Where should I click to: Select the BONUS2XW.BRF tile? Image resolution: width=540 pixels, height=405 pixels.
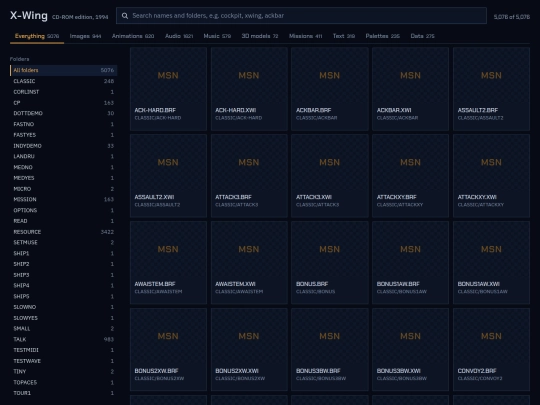tap(168, 350)
